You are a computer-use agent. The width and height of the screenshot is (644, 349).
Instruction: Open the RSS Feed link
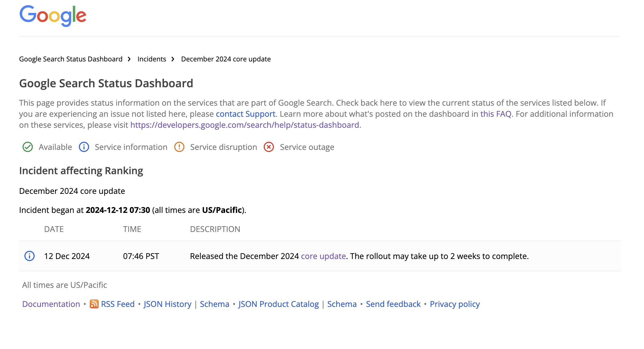118,304
